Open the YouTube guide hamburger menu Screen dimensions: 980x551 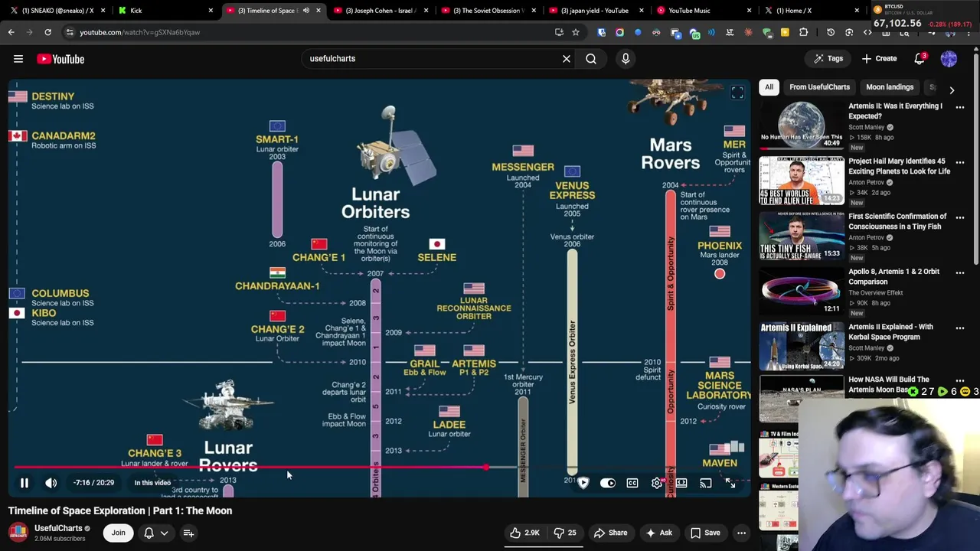[18, 59]
